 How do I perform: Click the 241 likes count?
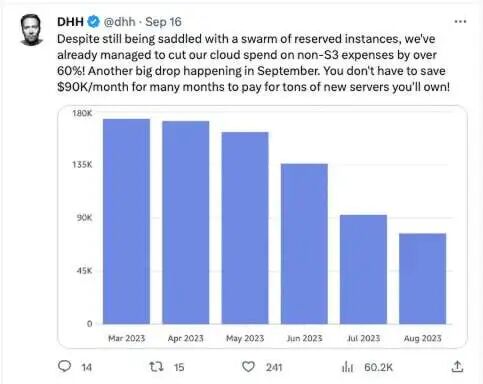click(274, 367)
